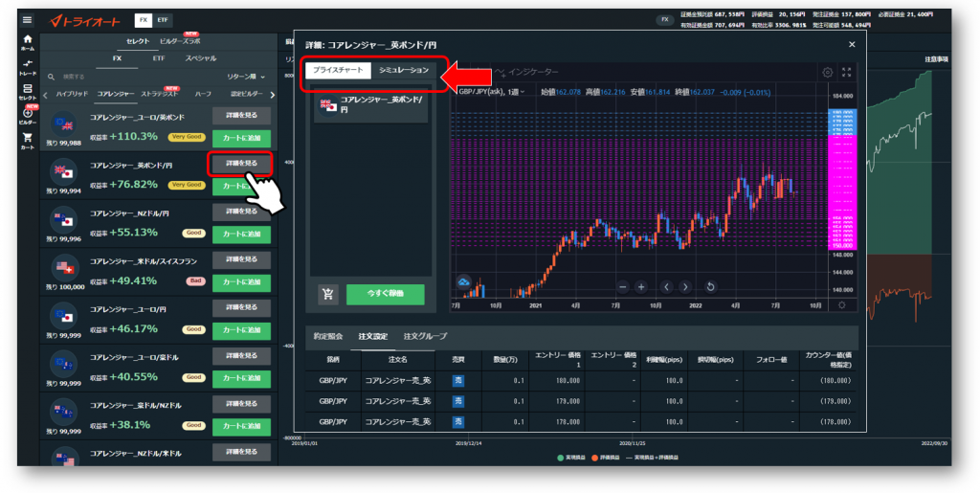Click the flag icon of NZドル/円 strategy
Screen dimensions: 980x493
point(64,220)
